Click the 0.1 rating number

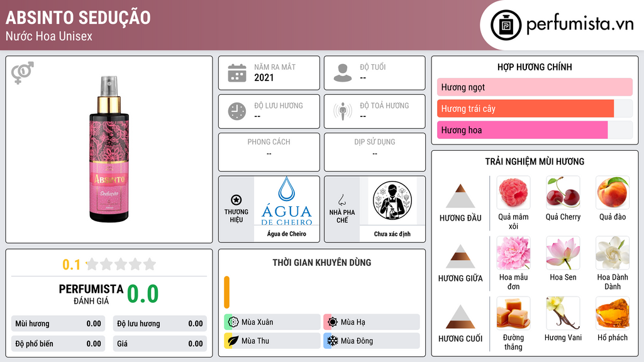72,265
